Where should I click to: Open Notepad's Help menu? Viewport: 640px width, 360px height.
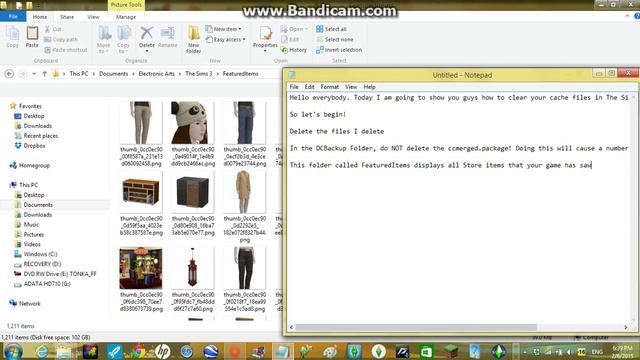[x=369, y=87]
